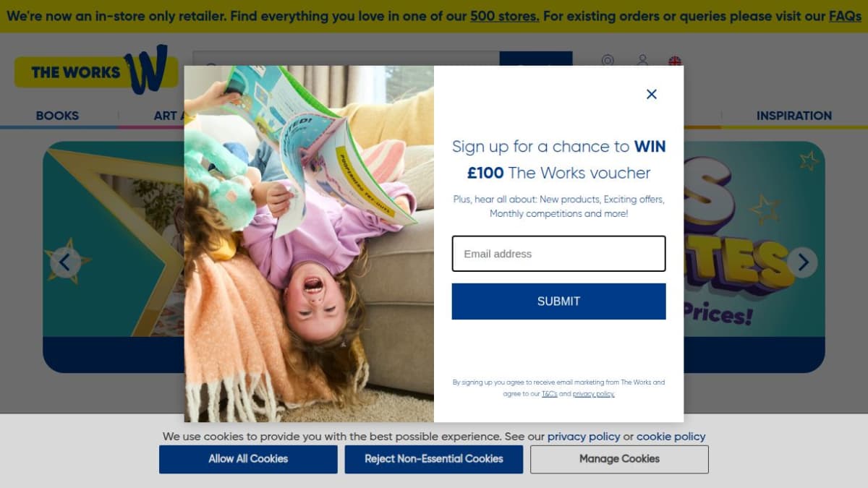Open the cookie policy link
Screen dimensions: 868x488
[x=671, y=437]
